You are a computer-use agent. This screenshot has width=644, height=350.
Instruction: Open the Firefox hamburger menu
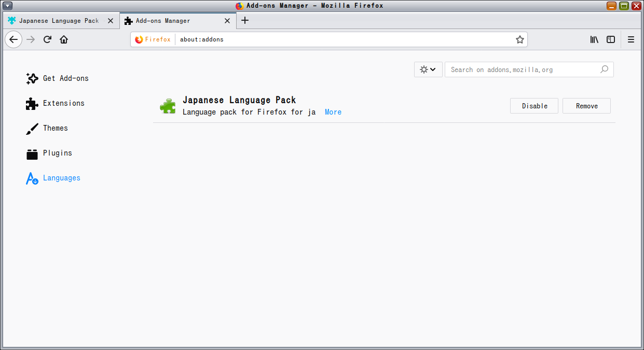tap(631, 39)
